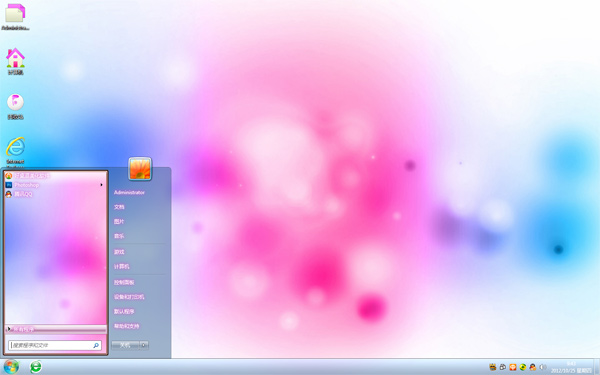Open Documents (文档) in the Start menu
Image resolution: width=600 pixels, height=375 pixels.
119,207
